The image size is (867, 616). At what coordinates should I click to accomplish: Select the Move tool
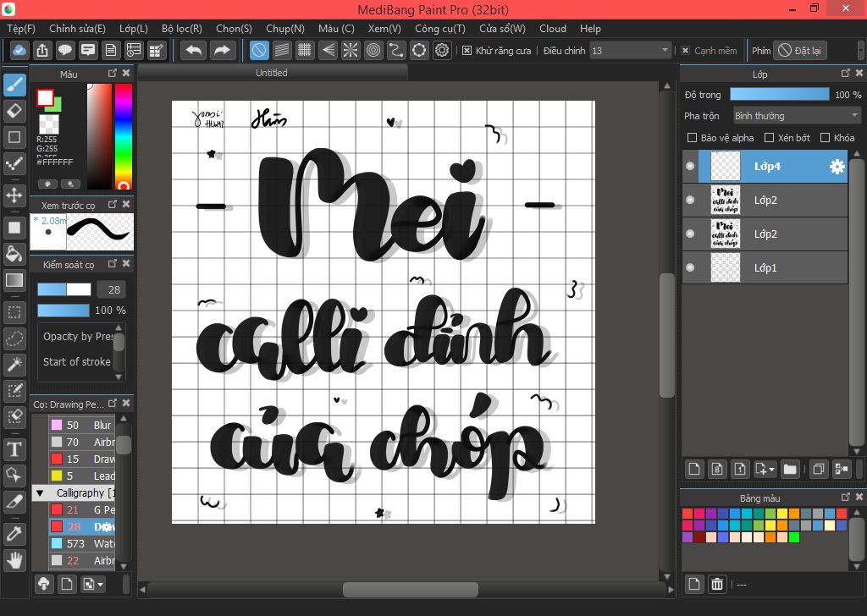pos(15,195)
